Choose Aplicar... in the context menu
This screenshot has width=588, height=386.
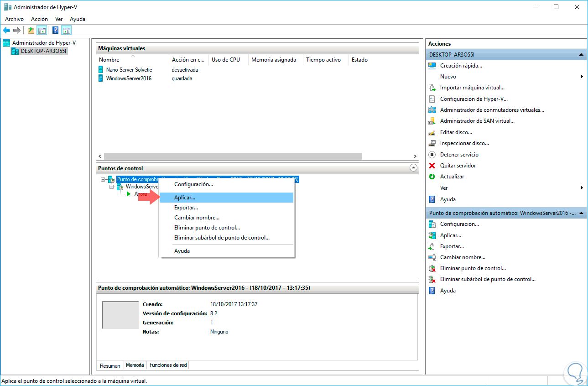tap(226, 198)
